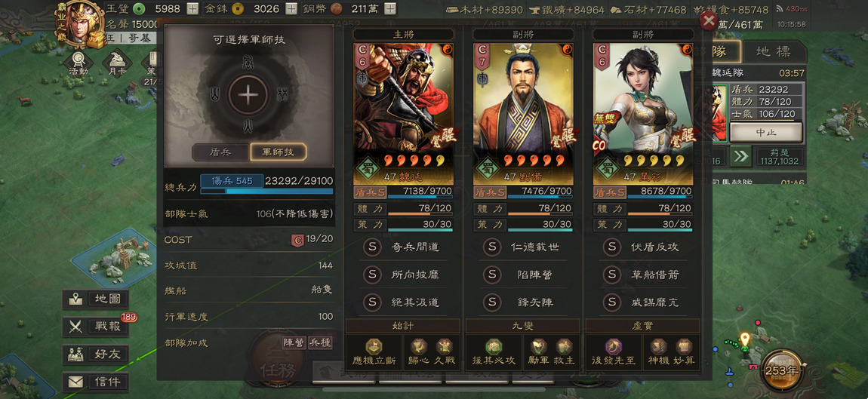Add jade with plus beside 玉璧
The image size is (868, 399).
(x=192, y=9)
